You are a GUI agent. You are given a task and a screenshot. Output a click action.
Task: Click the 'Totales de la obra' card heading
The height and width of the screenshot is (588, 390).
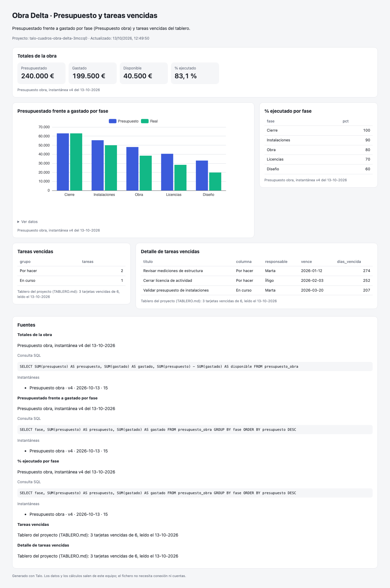click(x=37, y=56)
